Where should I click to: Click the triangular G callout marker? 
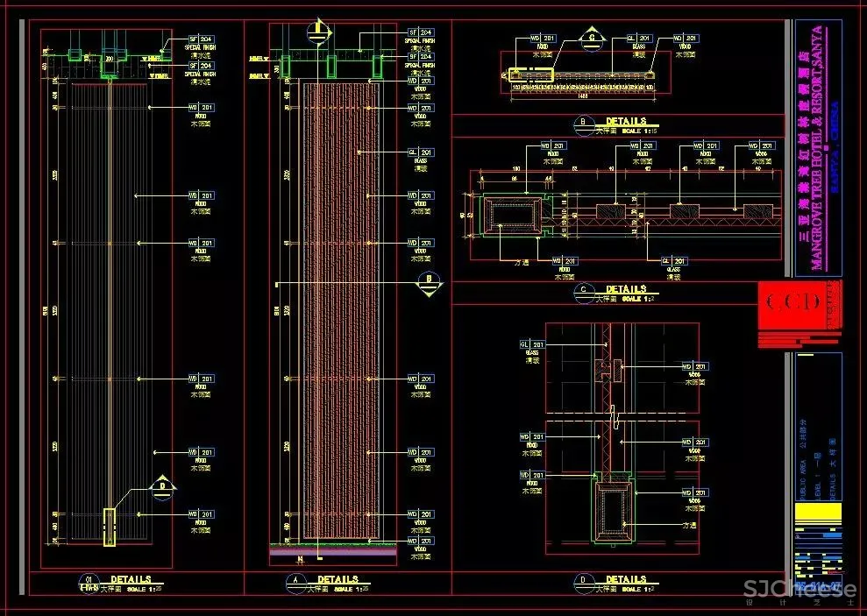593,39
